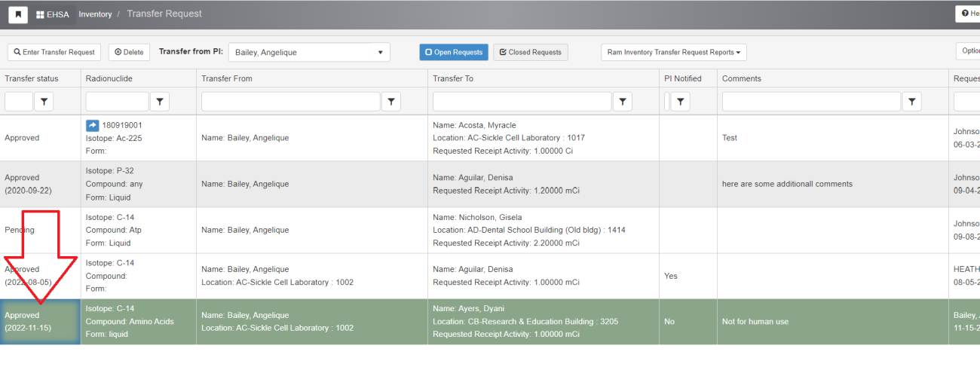
Task: Click blue transfer arrow icon beside 180919001
Action: (x=93, y=125)
